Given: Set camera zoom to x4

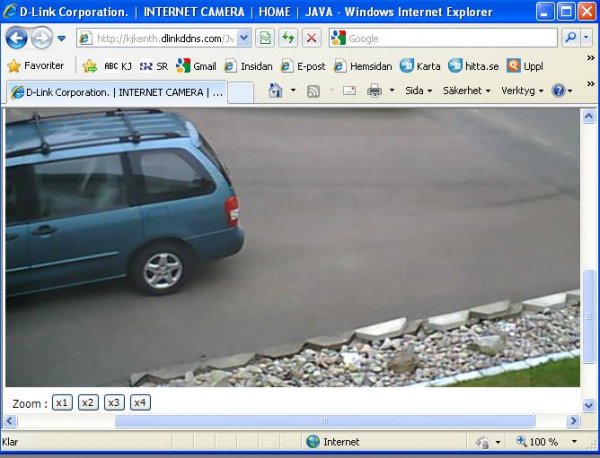Looking at the screenshot, I should (140, 402).
